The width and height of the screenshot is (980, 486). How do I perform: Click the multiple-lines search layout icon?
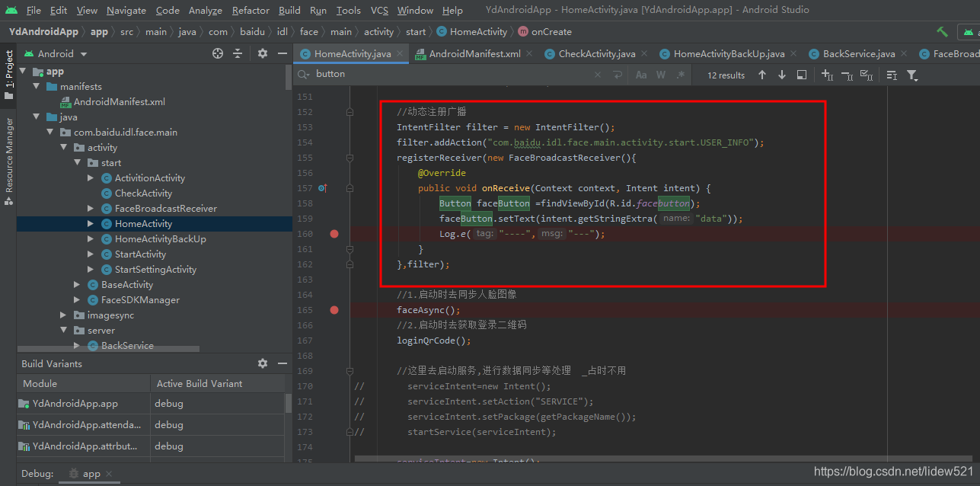tap(892, 75)
